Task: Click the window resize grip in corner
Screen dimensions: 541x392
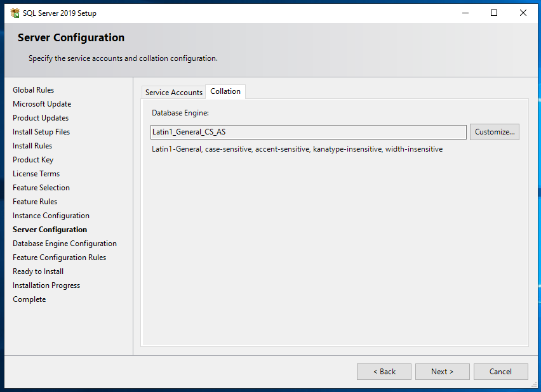Action: coord(535,385)
